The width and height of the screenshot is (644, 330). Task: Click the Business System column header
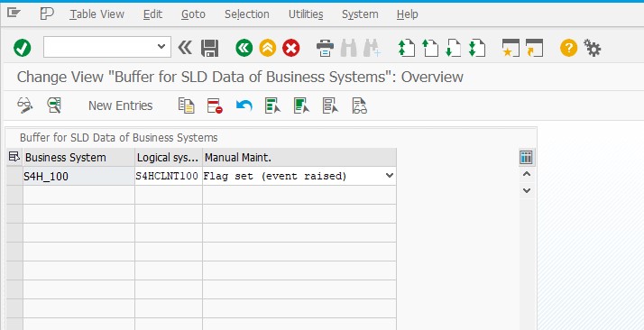tap(78, 158)
